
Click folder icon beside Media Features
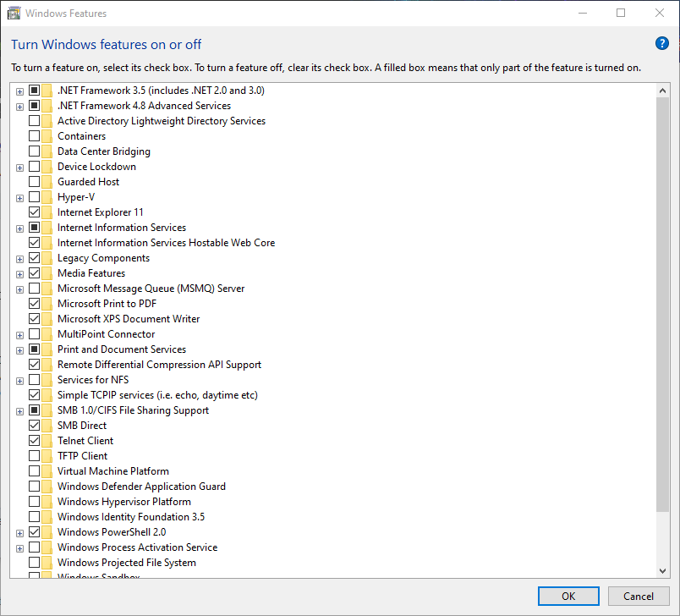[47, 273]
